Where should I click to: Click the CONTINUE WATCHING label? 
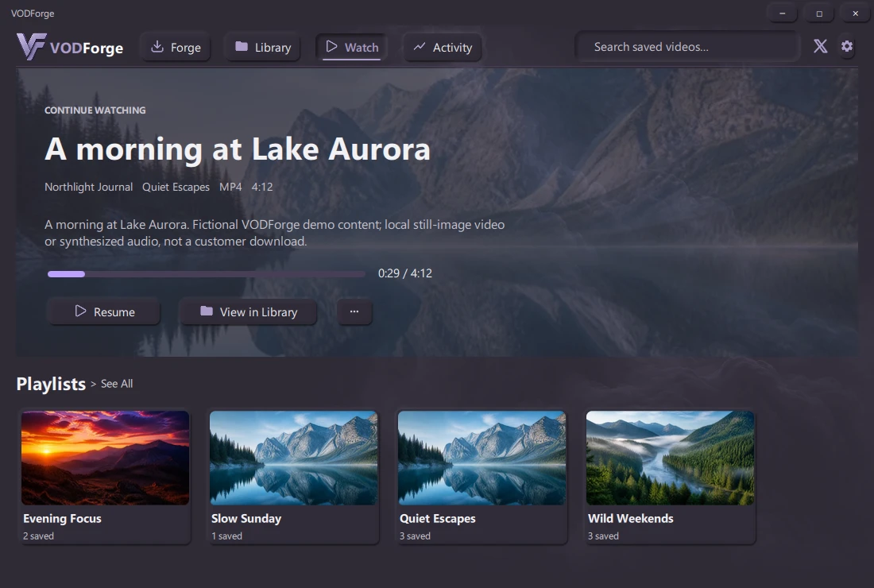click(95, 110)
